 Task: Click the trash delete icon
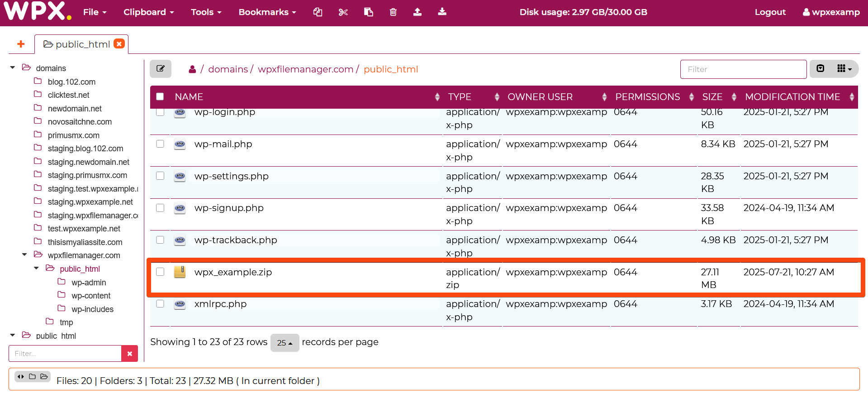coord(393,12)
